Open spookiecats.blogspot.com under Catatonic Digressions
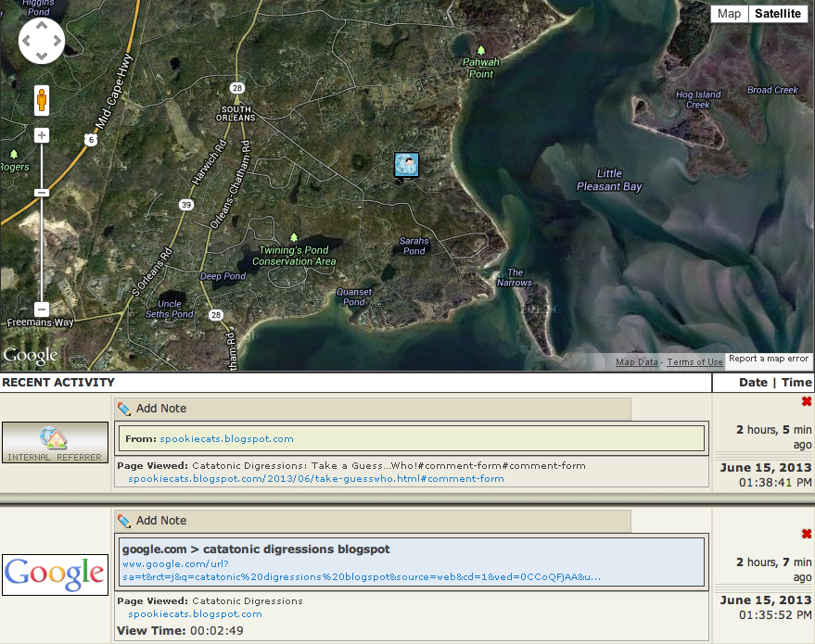815x644 pixels. [x=195, y=613]
